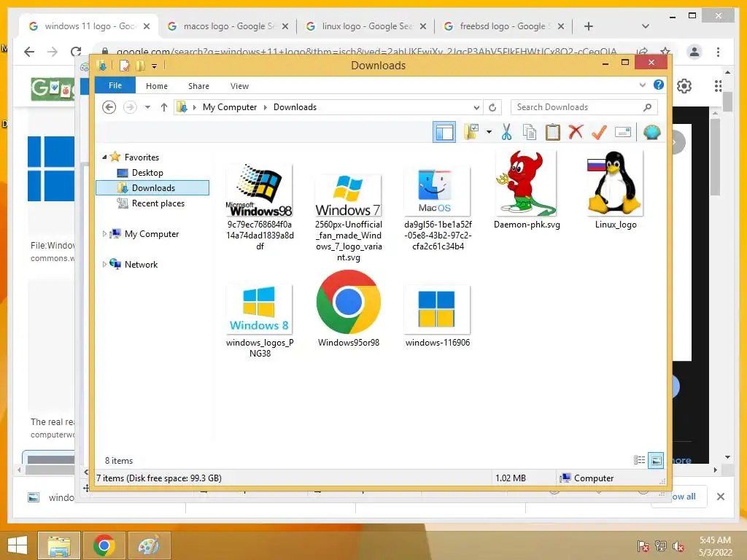The height and width of the screenshot is (560, 747).
Task: Delete item with the red X icon
Action: click(x=576, y=132)
